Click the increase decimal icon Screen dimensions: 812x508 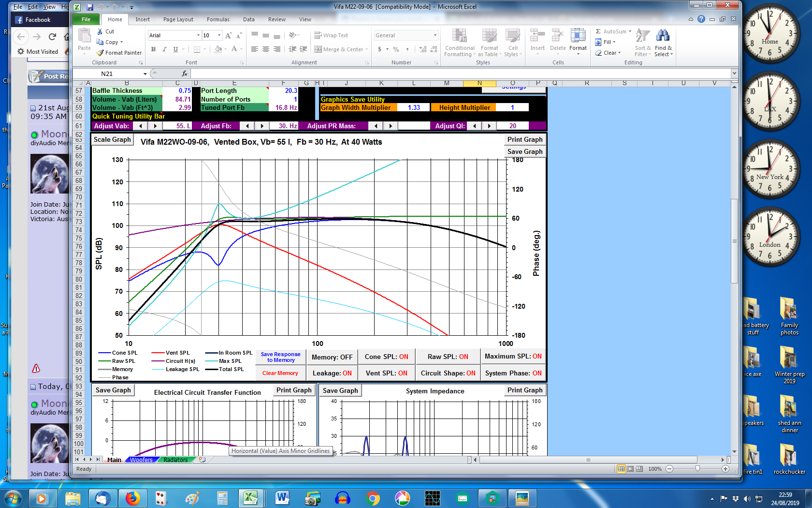click(423, 49)
